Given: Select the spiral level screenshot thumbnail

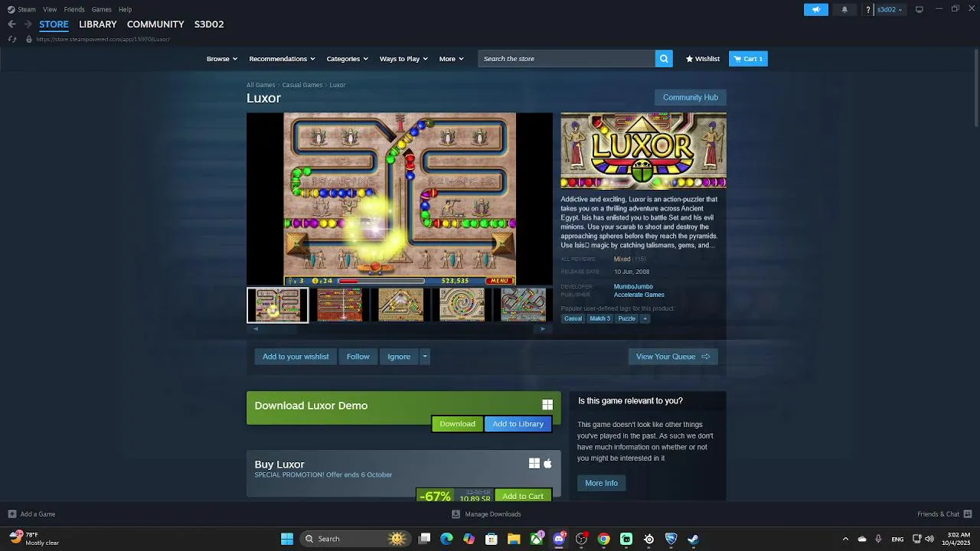Looking at the screenshot, I should pos(462,305).
